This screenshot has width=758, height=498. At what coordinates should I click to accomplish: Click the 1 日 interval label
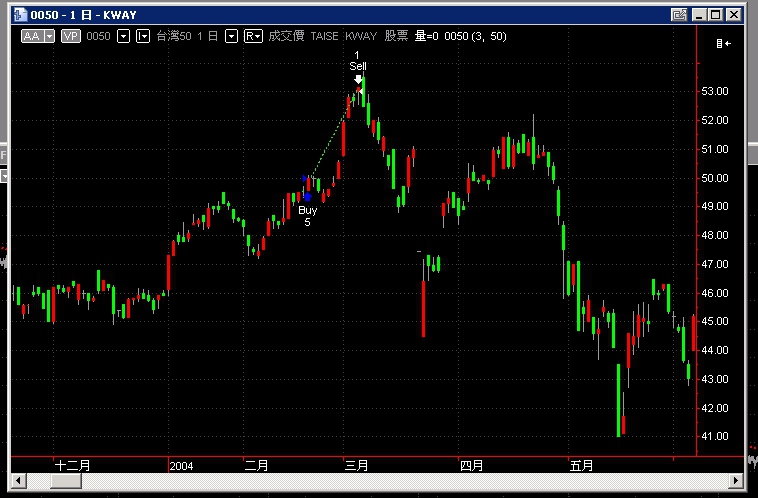[207, 36]
